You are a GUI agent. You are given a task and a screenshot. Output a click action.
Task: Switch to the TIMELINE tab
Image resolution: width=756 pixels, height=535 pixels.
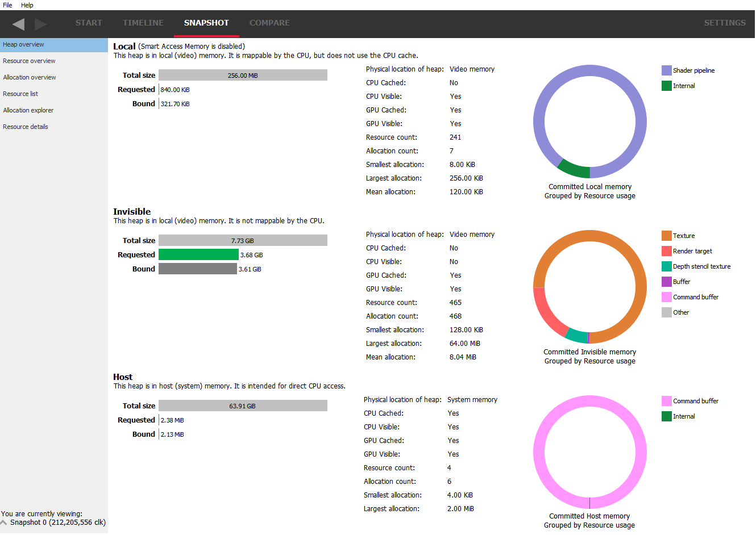click(143, 23)
